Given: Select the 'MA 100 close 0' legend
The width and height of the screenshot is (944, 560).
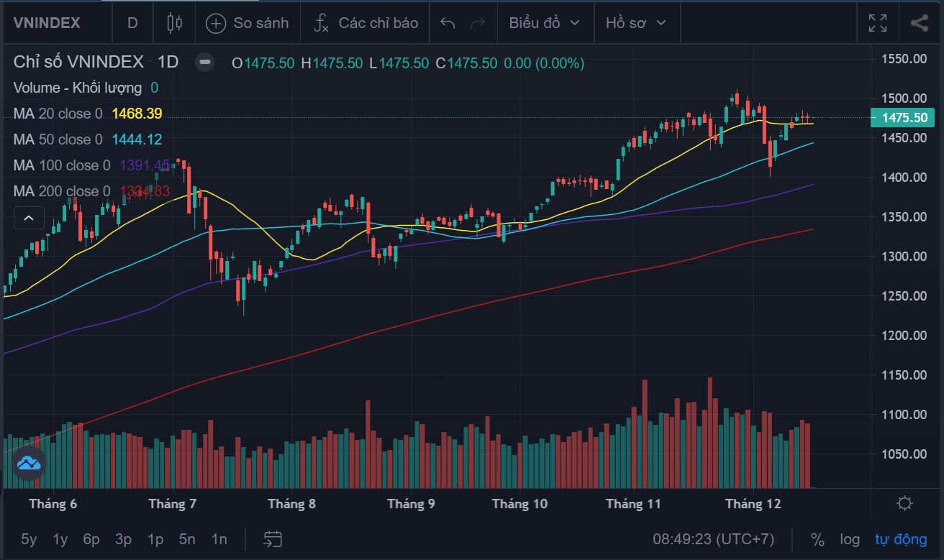Looking at the screenshot, I should 62,165.
